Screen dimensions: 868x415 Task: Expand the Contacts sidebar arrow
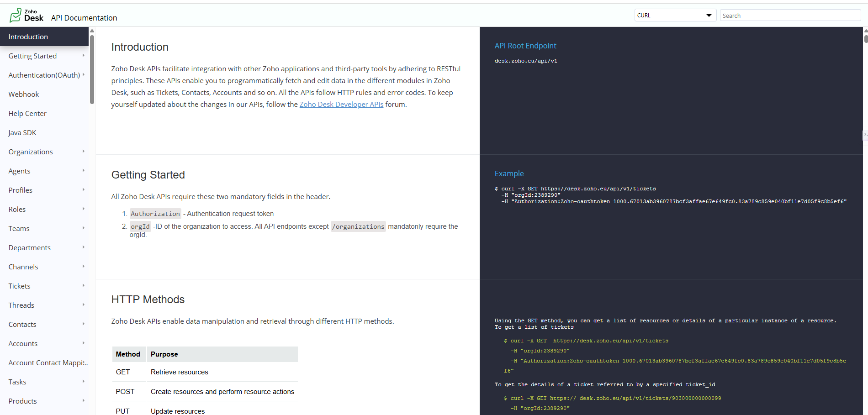(x=84, y=324)
